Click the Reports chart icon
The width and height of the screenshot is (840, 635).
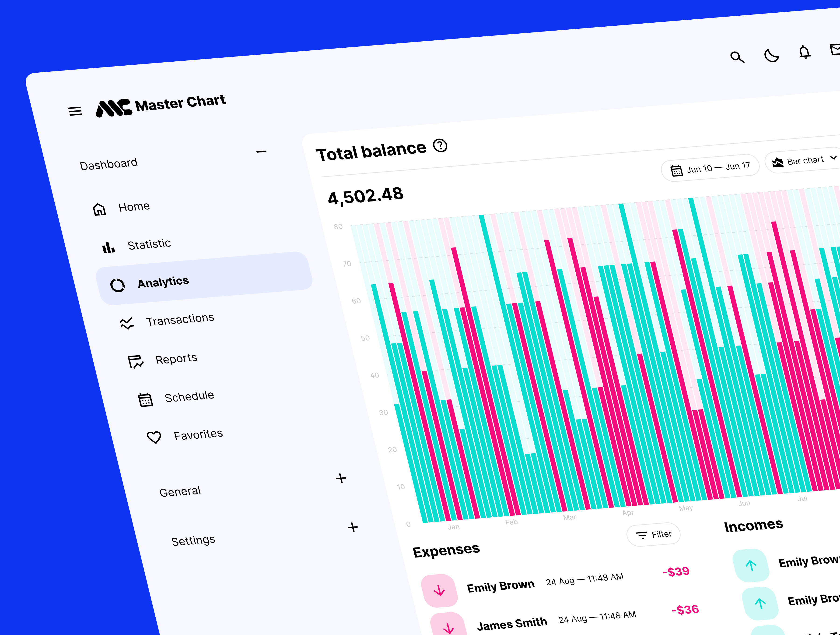(136, 362)
